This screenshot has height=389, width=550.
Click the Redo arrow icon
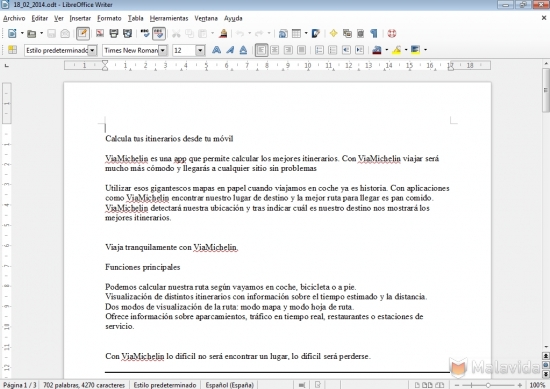pos(260,34)
